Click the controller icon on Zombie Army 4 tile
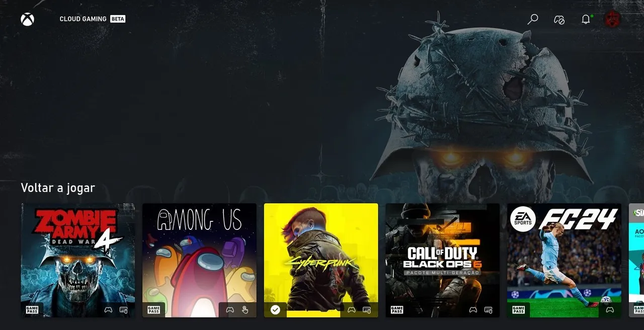Image resolution: width=644 pixels, height=330 pixels. (x=108, y=310)
